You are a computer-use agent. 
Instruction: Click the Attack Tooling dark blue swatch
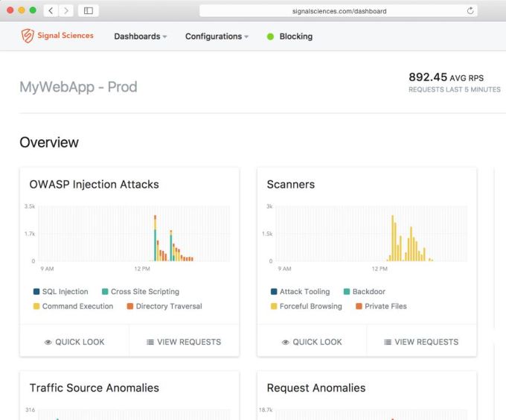coord(274,292)
